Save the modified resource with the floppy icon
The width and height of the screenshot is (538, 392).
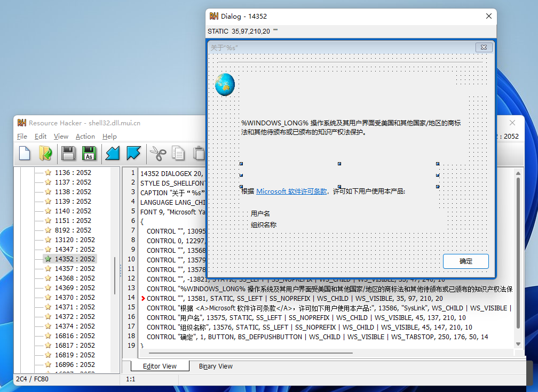click(68, 154)
